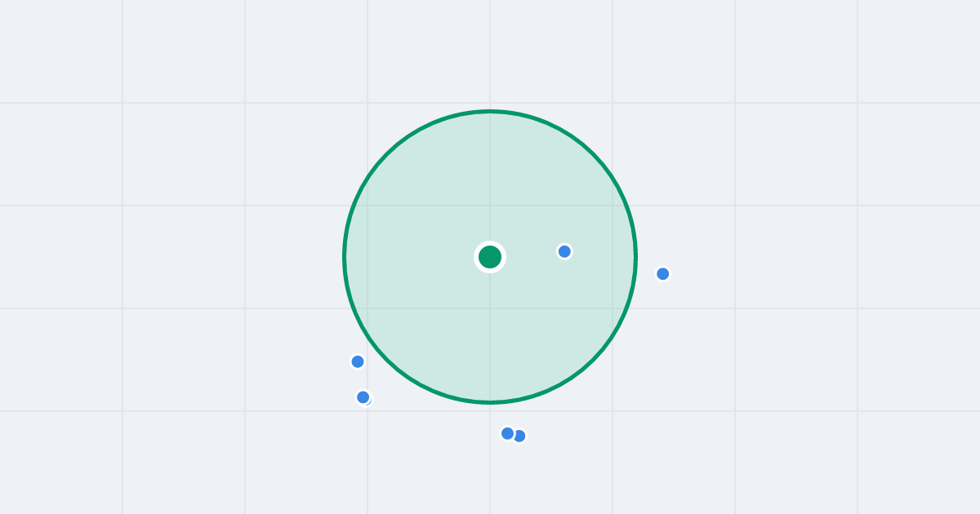Select the blue dot just right of the circle
The height and width of the screenshot is (514, 980).
(x=663, y=273)
